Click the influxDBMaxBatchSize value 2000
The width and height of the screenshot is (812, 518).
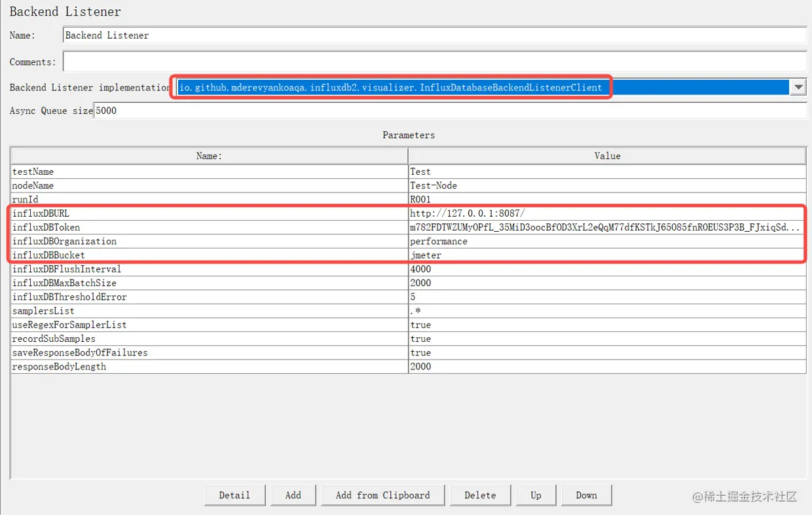pos(607,283)
